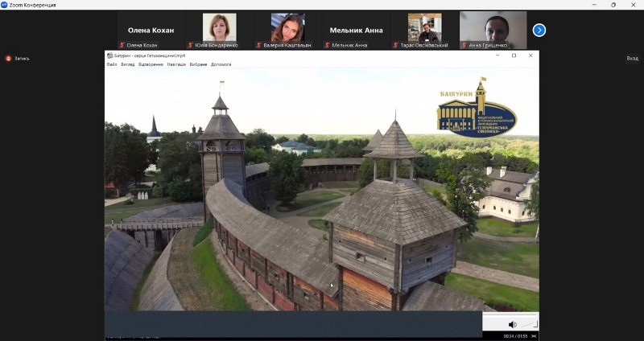Click the media player icon beside the Батурин title
Image resolution: width=644 pixels, height=341 pixels.
coord(109,55)
